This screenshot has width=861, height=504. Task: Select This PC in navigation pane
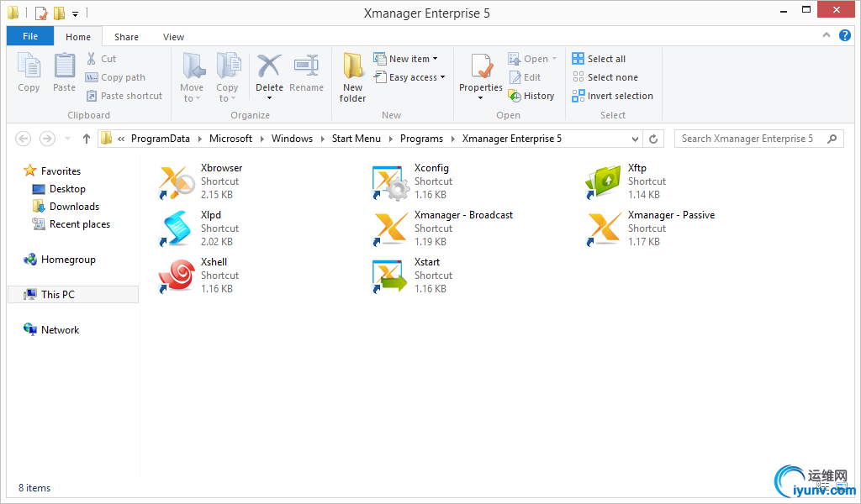(x=73, y=295)
